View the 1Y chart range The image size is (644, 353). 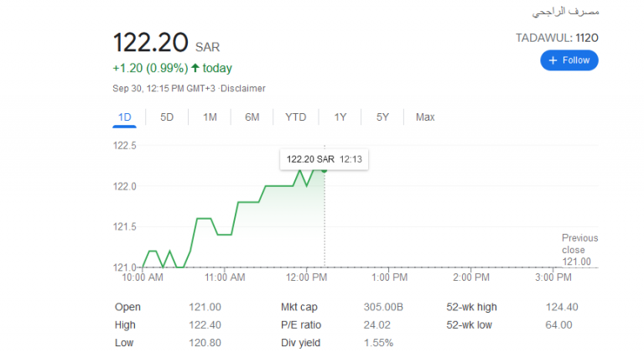[340, 117]
